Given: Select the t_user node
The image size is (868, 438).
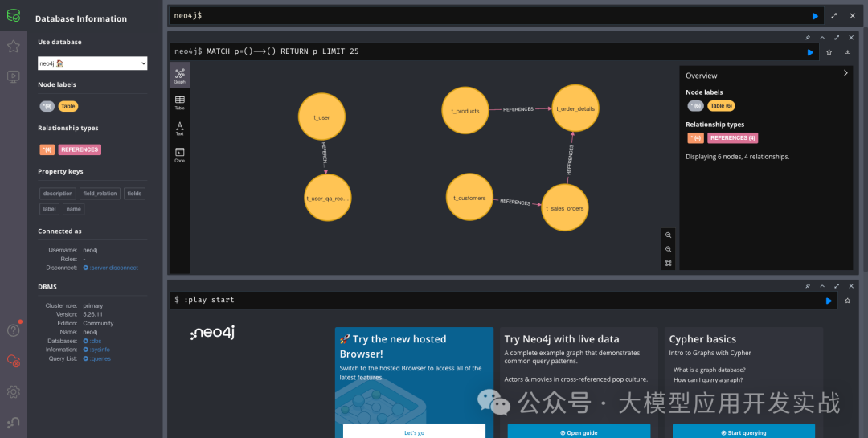Looking at the screenshot, I should [x=321, y=117].
